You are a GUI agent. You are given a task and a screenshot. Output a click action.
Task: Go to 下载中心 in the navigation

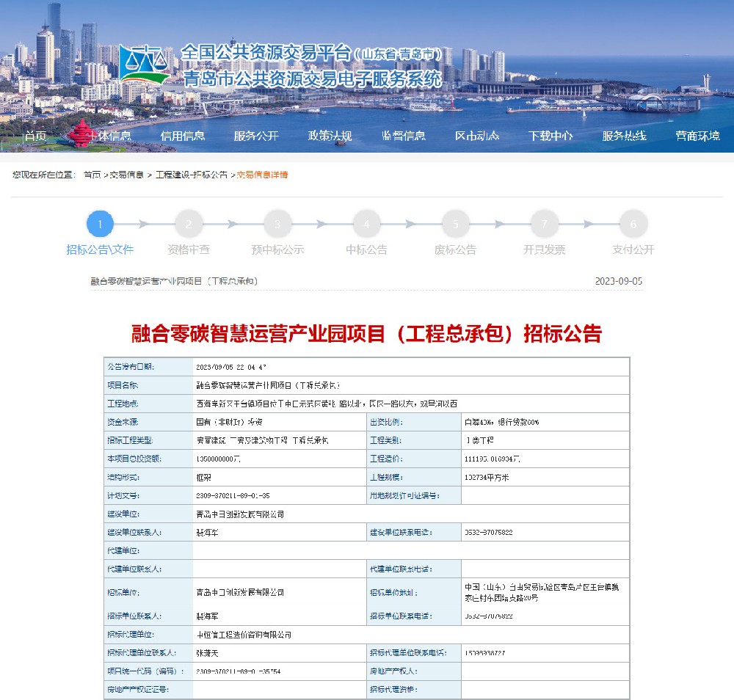(550, 136)
